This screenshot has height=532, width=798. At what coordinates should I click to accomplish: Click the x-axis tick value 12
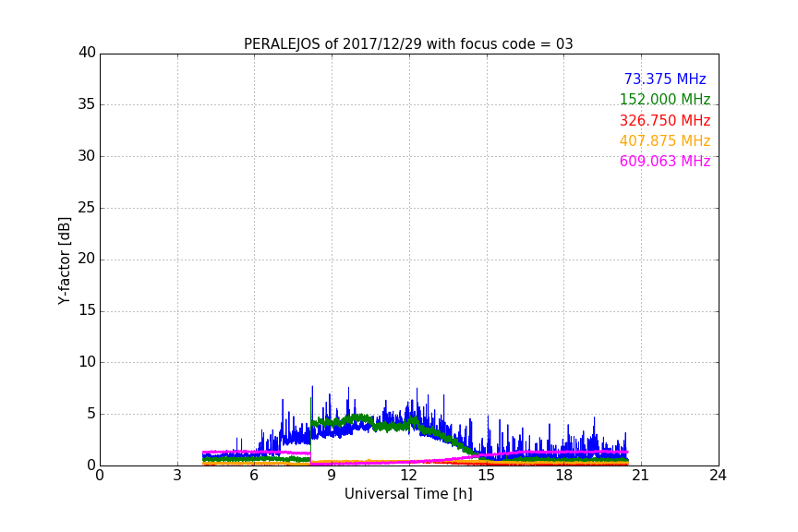(x=408, y=476)
